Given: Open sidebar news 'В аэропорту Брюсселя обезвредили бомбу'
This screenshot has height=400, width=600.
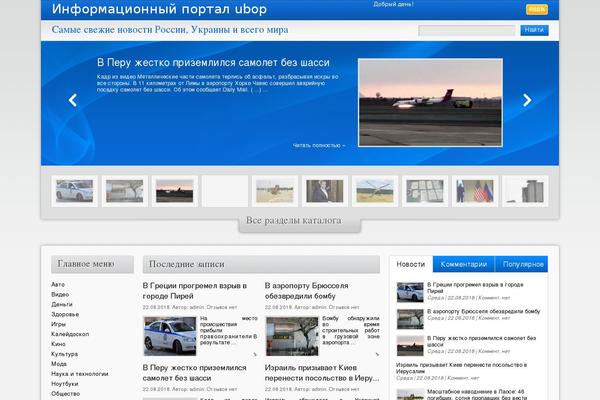Looking at the screenshot, I should point(484,312).
